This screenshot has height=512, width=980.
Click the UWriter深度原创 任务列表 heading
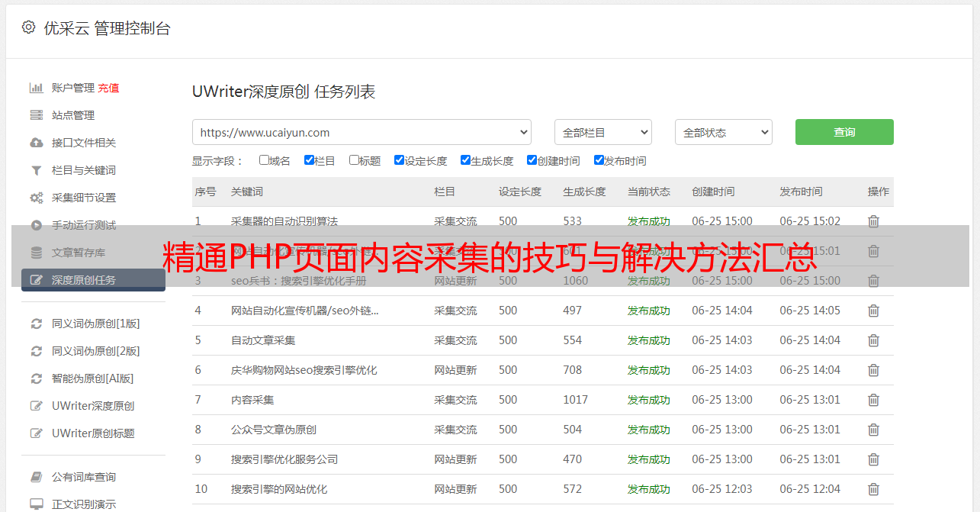tap(284, 92)
